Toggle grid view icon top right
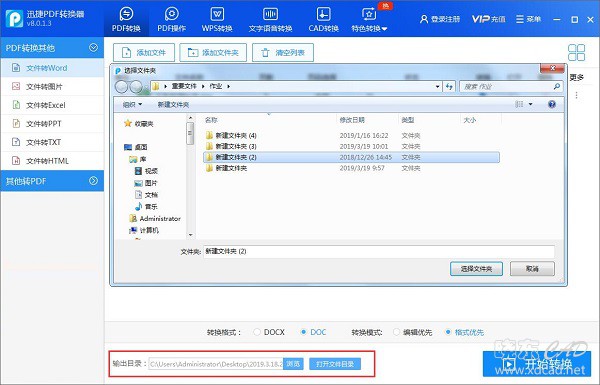Viewport: 600px width, 385px height. point(576,52)
